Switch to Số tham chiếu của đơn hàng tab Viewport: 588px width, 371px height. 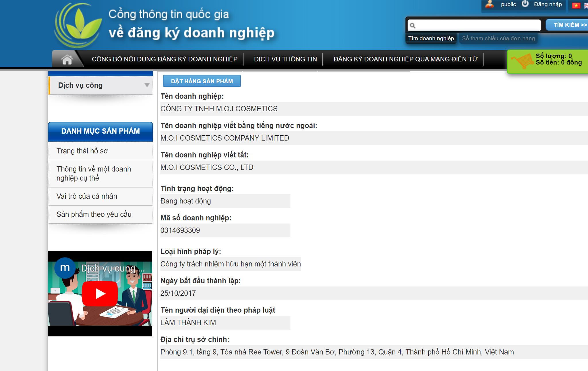[498, 39]
